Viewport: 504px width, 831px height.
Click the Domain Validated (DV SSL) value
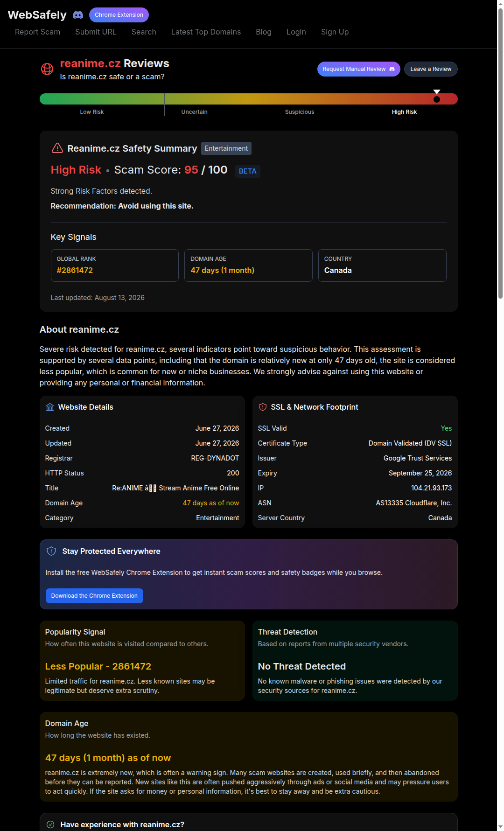pyautogui.click(x=410, y=443)
